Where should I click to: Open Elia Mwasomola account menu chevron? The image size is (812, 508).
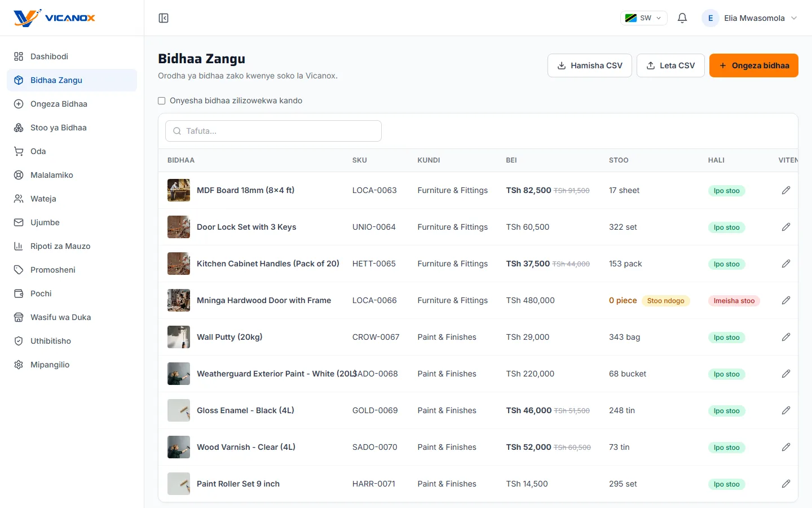[794, 18]
